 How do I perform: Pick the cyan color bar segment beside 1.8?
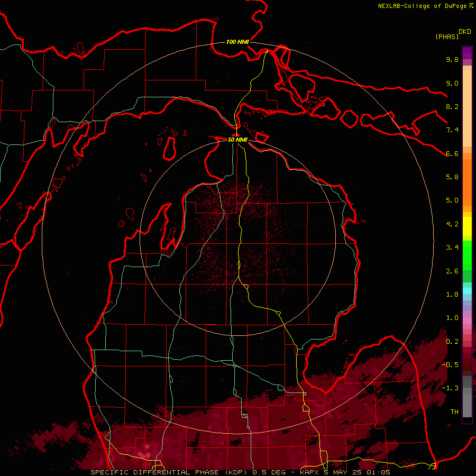point(467,291)
